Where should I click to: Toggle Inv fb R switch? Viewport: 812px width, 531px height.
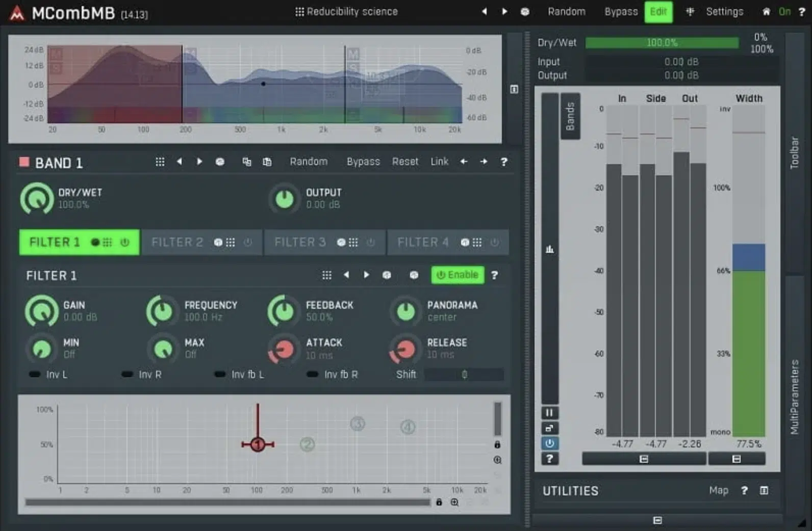point(312,374)
